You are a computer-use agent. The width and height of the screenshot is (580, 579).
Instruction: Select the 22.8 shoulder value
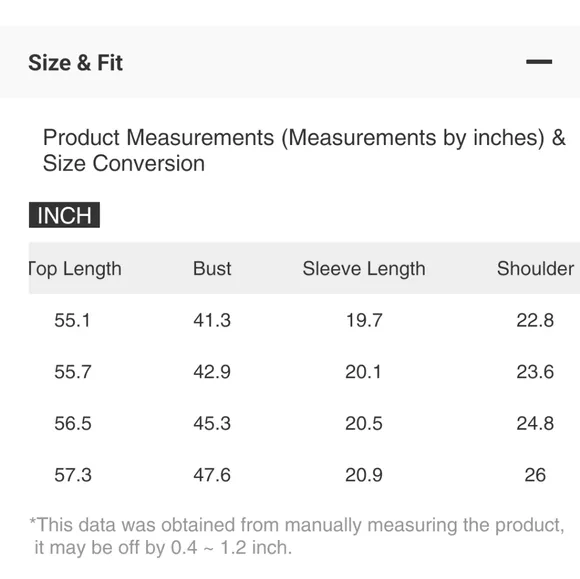[535, 320]
